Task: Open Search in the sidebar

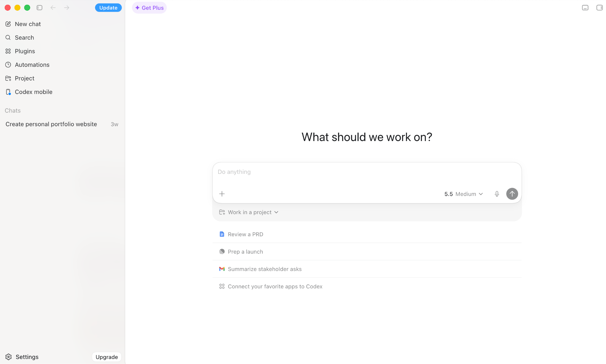Action: click(x=62, y=38)
